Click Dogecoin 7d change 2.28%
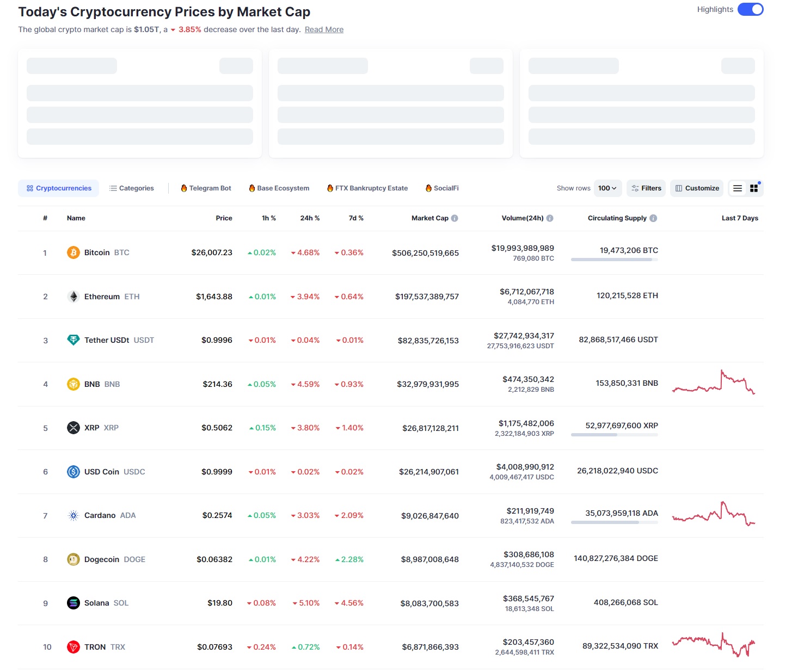 [349, 559]
